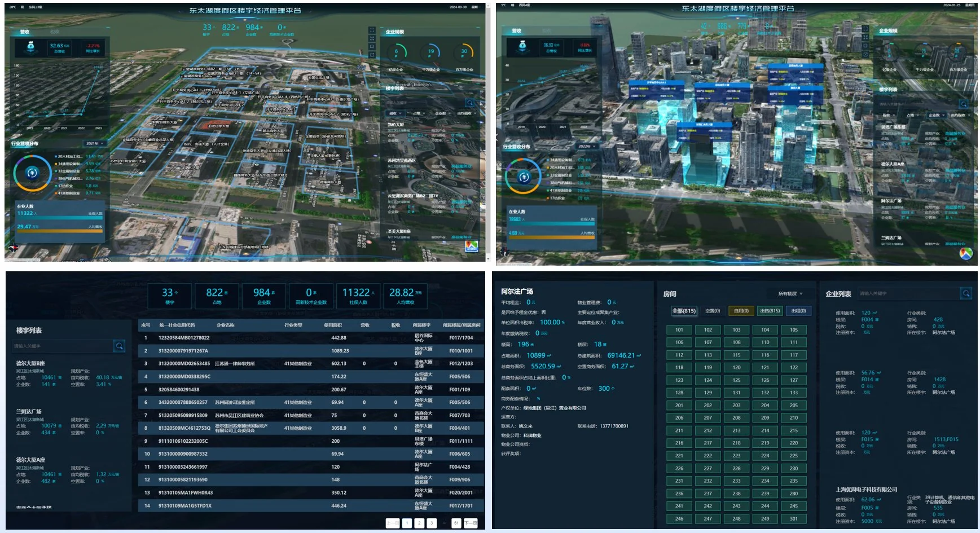
Task: Click the money bag icon in aerial map dashboard
Action: point(32,47)
